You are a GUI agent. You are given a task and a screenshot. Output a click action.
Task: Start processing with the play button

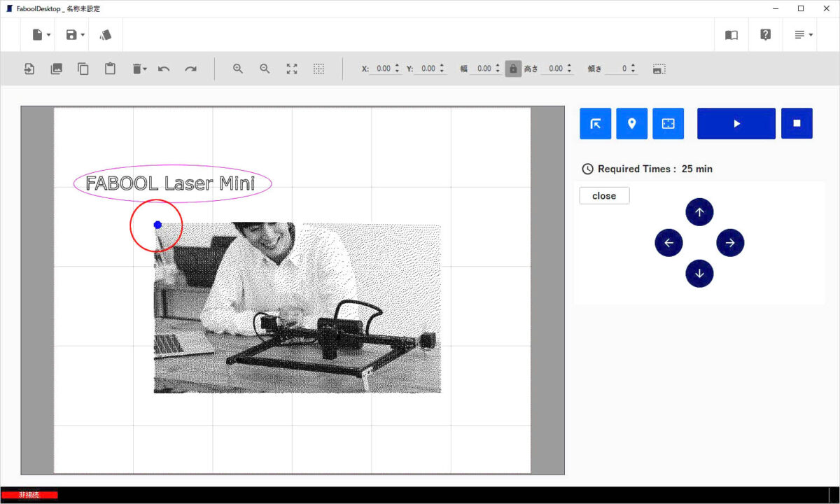pyautogui.click(x=736, y=124)
